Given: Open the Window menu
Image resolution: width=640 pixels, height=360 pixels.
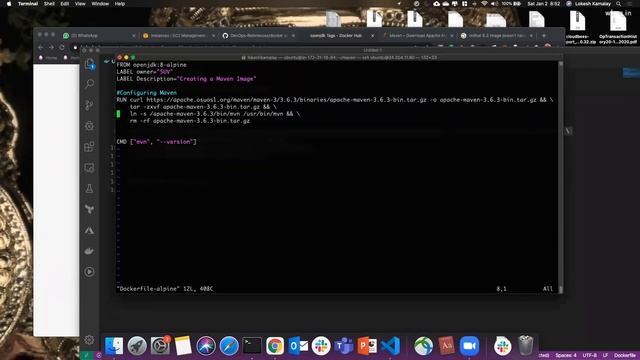Looking at the screenshot, I should (100, 4).
